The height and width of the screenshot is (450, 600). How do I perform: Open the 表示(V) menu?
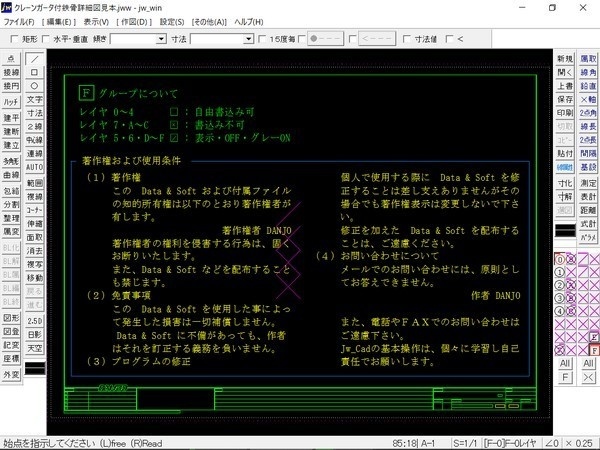click(96, 22)
